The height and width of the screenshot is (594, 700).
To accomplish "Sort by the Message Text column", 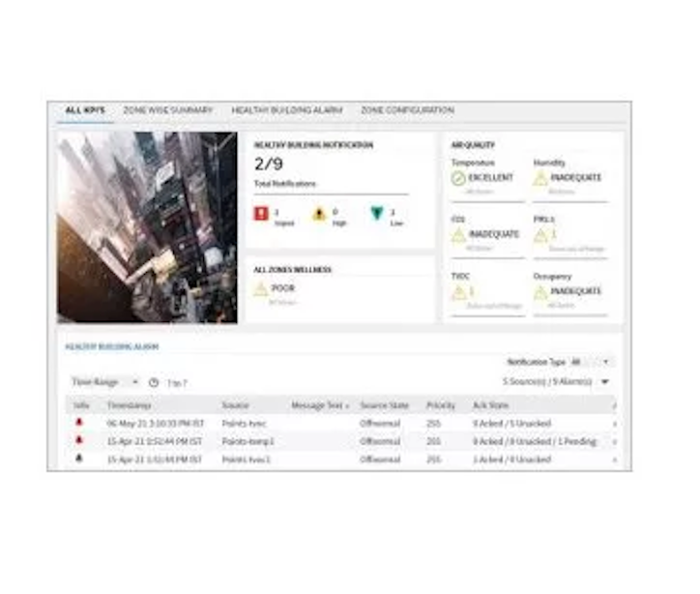I will [320, 405].
